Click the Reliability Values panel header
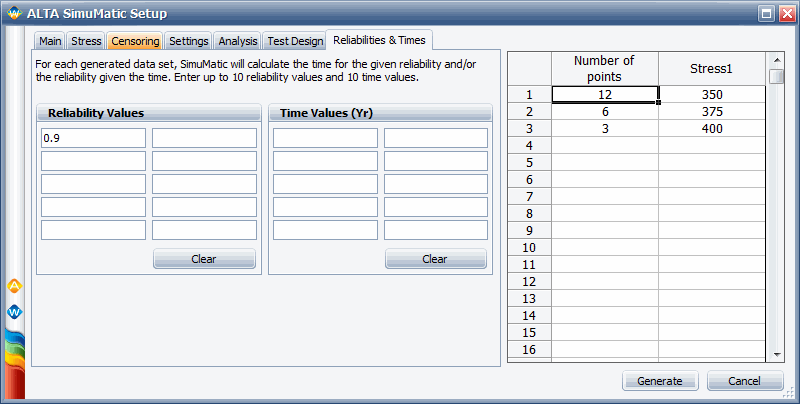The height and width of the screenshot is (404, 800). tap(149, 113)
